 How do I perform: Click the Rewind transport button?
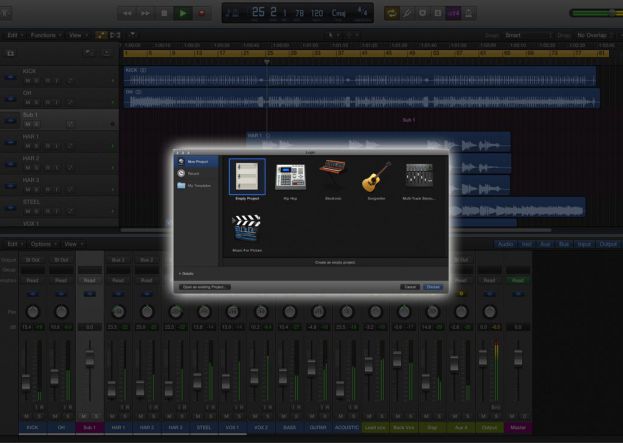(127, 13)
